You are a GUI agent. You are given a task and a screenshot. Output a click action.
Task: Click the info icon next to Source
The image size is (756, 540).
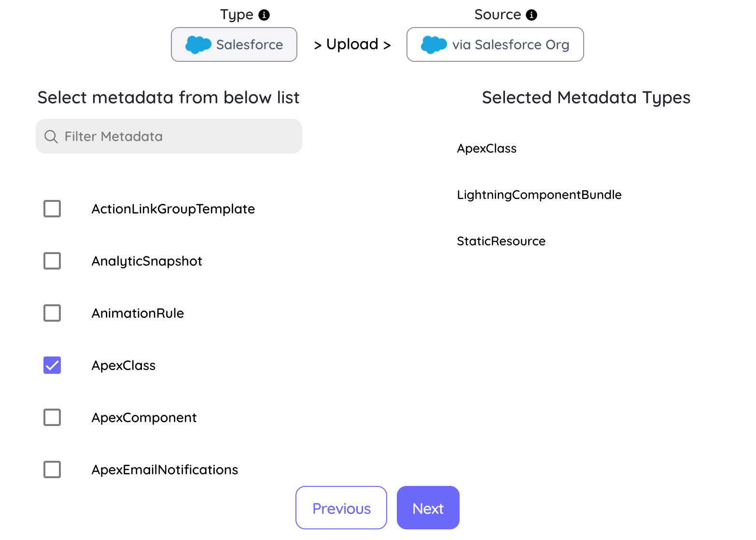(x=532, y=15)
